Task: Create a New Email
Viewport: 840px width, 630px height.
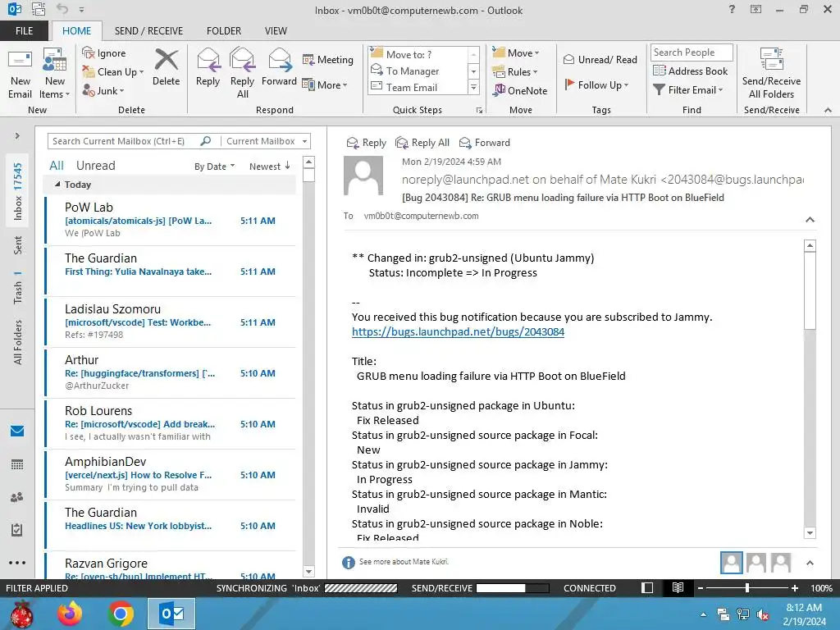Action: 20,74
